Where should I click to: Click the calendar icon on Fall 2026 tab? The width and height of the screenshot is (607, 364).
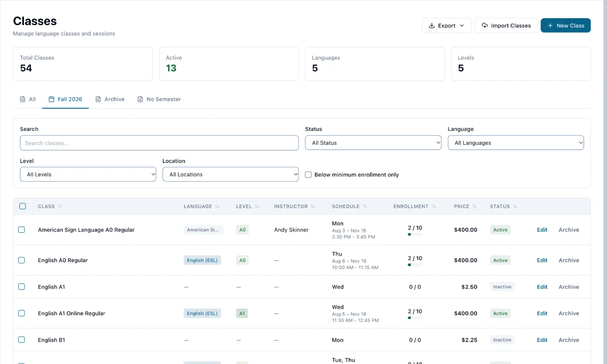click(52, 99)
